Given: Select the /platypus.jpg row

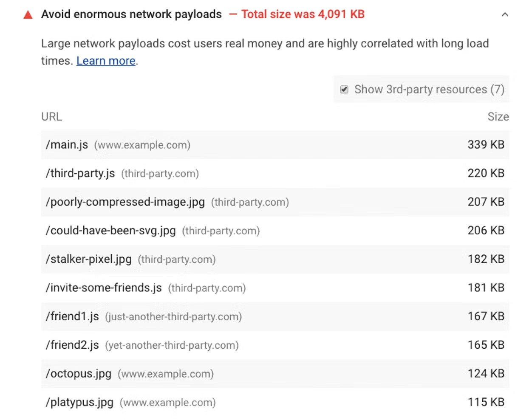Looking at the screenshot, I should click(79, 402).
